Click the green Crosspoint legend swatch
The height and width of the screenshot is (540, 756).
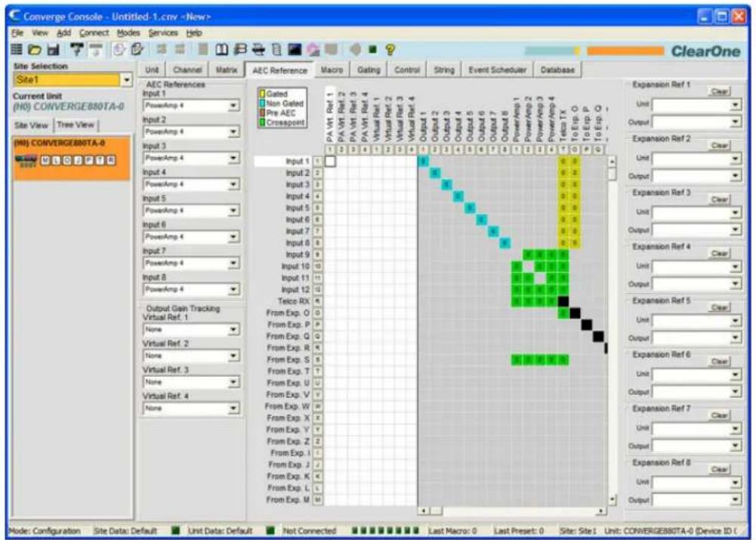tap(263, 123)
